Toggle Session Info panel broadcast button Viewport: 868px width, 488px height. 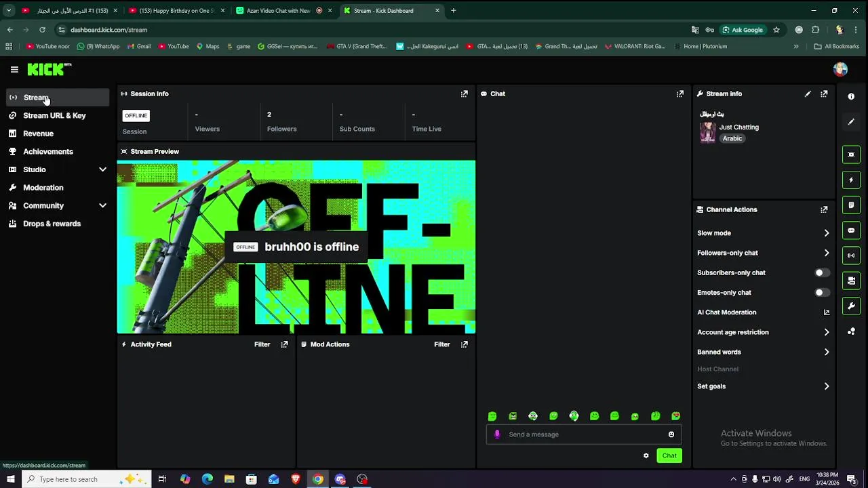coord(851,256)
